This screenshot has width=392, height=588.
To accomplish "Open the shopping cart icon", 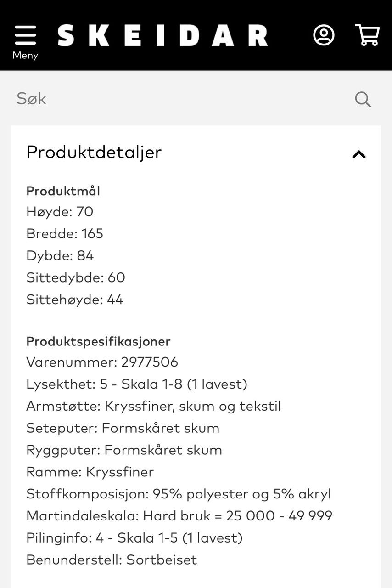I will 367,35.
